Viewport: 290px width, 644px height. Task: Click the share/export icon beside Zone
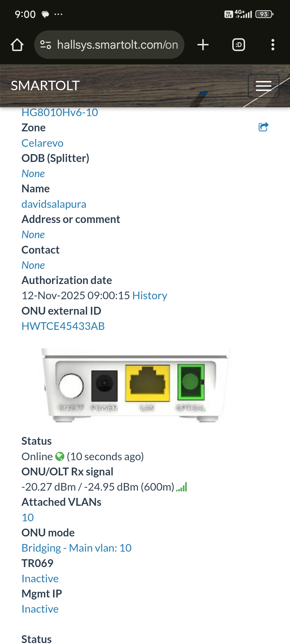point(263,127)
